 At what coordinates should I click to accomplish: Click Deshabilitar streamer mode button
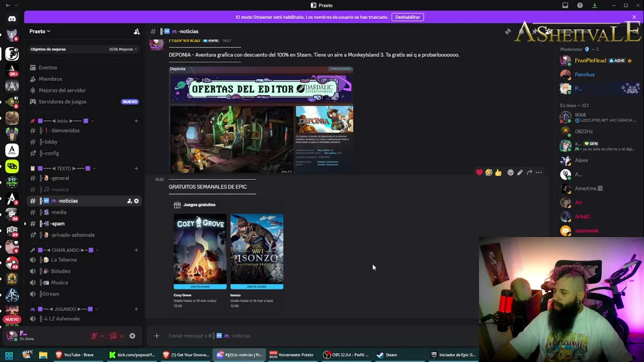pos(408,17)
